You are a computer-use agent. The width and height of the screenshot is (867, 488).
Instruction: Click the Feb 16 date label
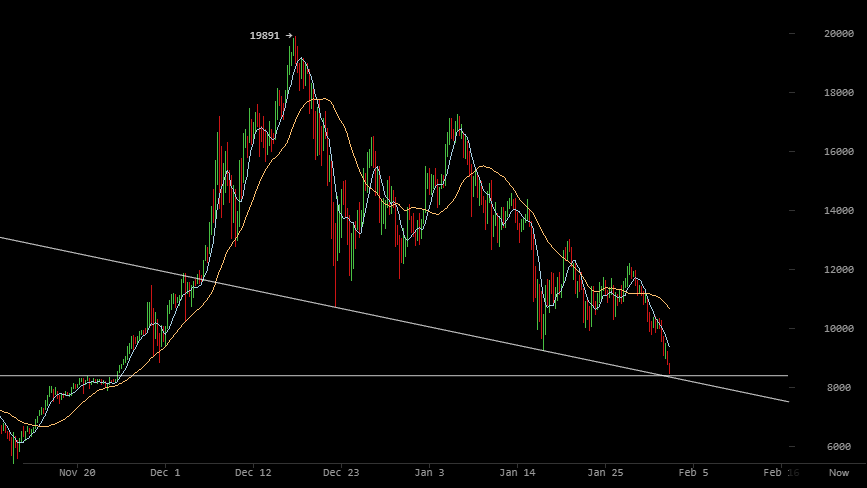pyautogui.click(x=781, y=473)
